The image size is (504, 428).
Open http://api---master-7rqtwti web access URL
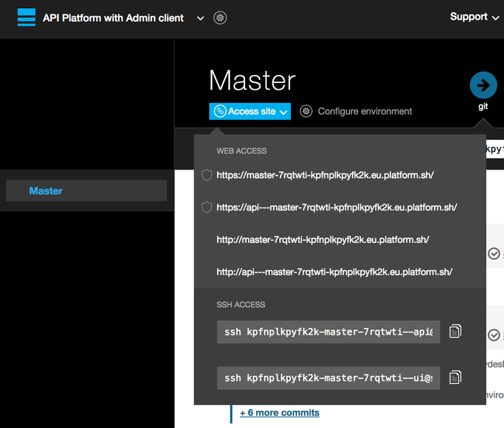pos(334,272)
